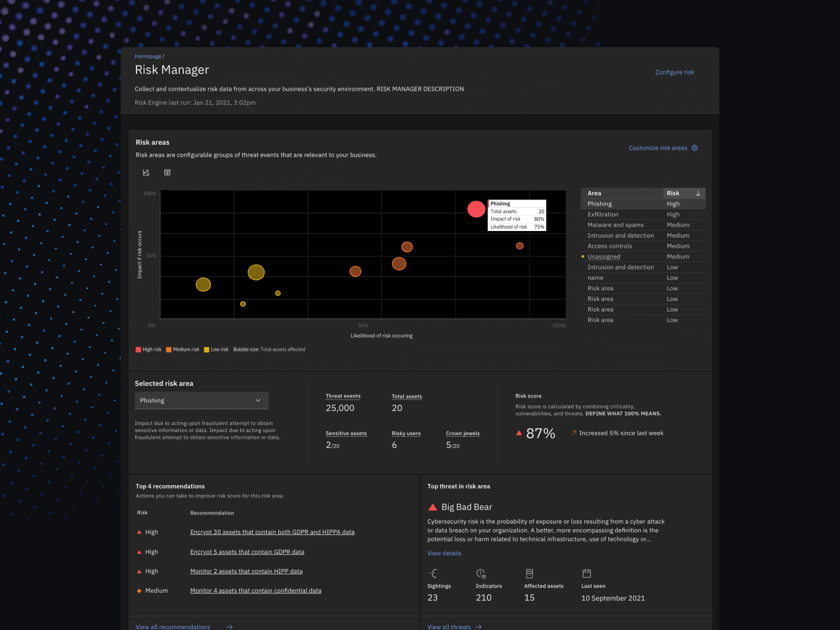Expand details for the Unassigned risk area
This screenshot has height=630, width=840.
(x=604, y=256)
